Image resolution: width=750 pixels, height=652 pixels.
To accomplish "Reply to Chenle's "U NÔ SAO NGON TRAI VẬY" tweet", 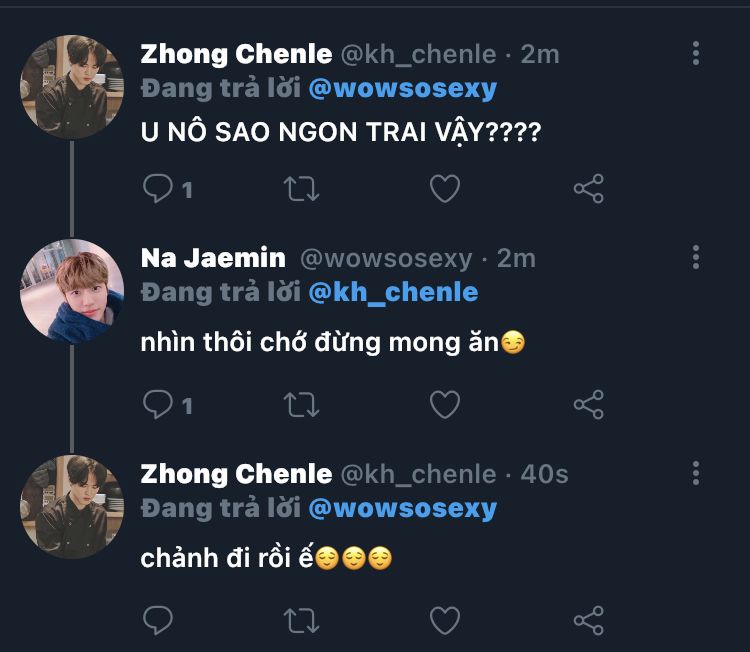I will pyautogui.click(x=158, y=188).
